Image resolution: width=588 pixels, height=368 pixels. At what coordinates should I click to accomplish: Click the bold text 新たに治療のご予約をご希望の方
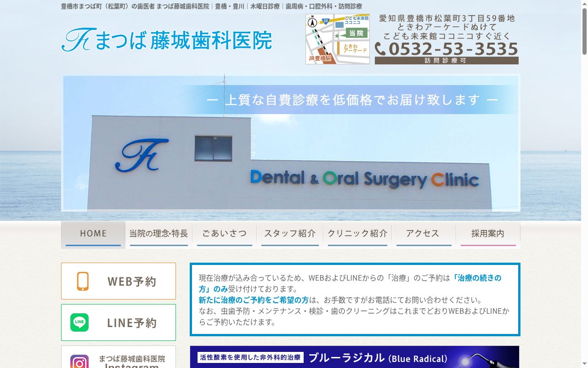tap(254, 300)
